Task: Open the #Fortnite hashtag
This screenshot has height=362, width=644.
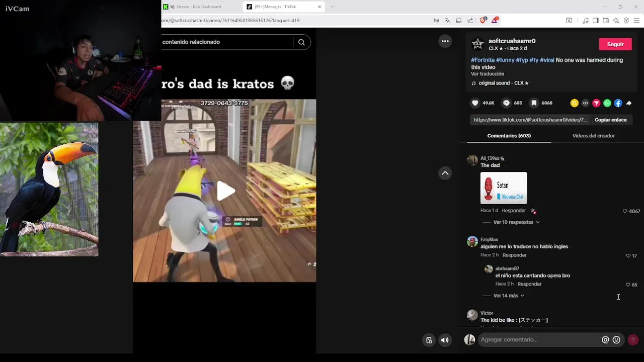Action: point(482,60)
